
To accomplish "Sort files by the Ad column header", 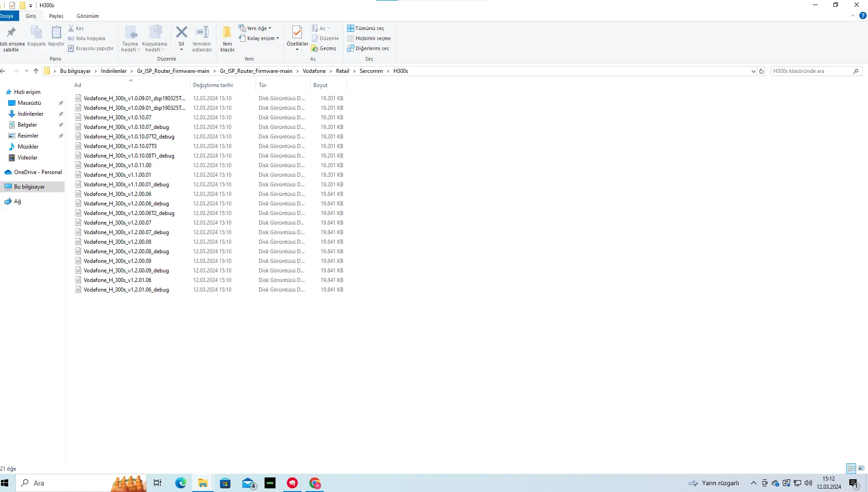I will 131,85.
